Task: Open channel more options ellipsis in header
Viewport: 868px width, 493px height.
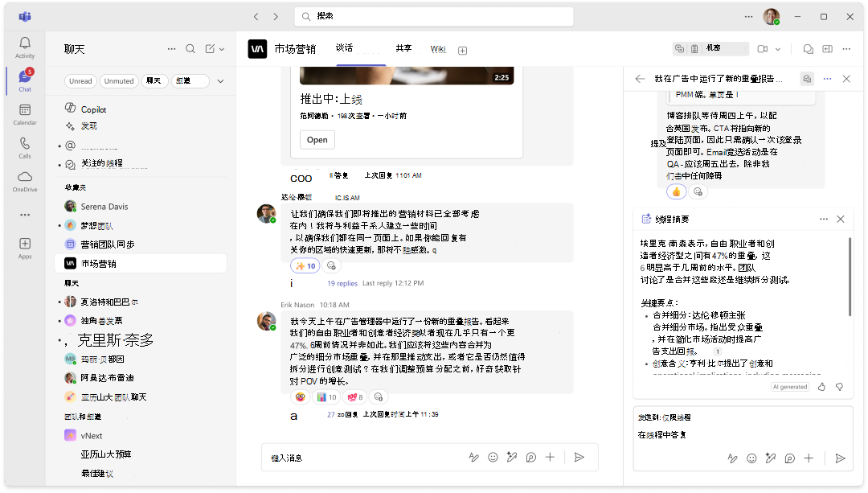Action: [x=846, y=49]
